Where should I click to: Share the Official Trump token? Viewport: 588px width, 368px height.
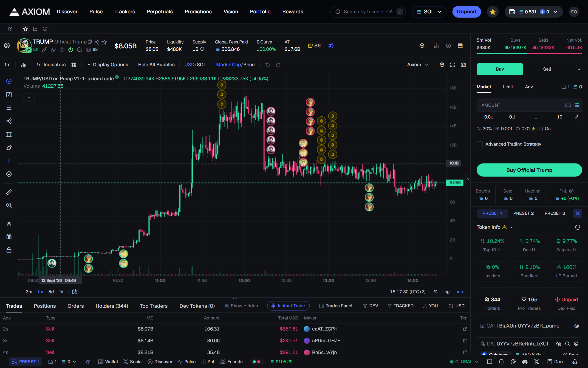tap(97, 42)
